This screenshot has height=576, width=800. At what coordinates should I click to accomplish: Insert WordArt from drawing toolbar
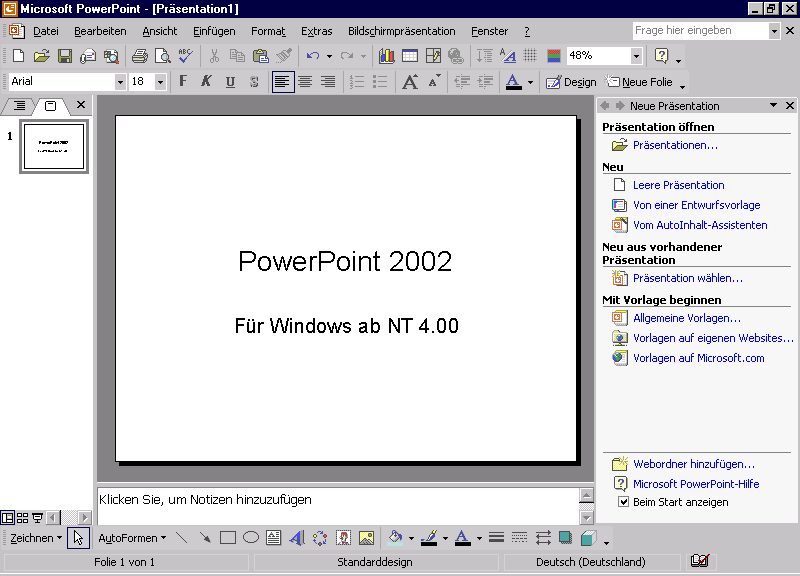click(x=297, y=538)
